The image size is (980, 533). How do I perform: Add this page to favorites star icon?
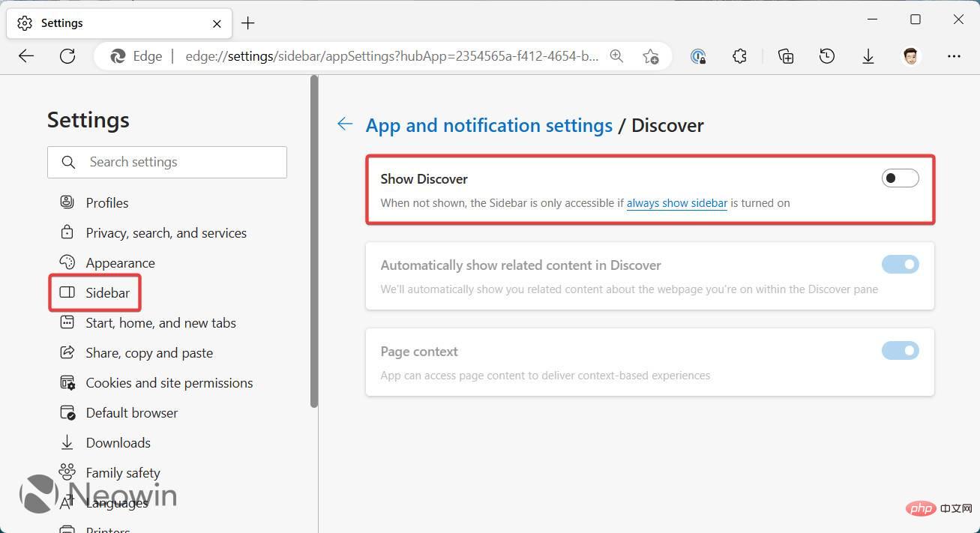(x=650, y=56)
